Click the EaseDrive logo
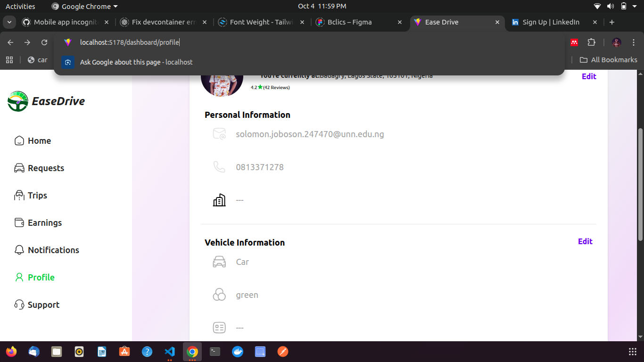644x362 pixels. [46, 101]
